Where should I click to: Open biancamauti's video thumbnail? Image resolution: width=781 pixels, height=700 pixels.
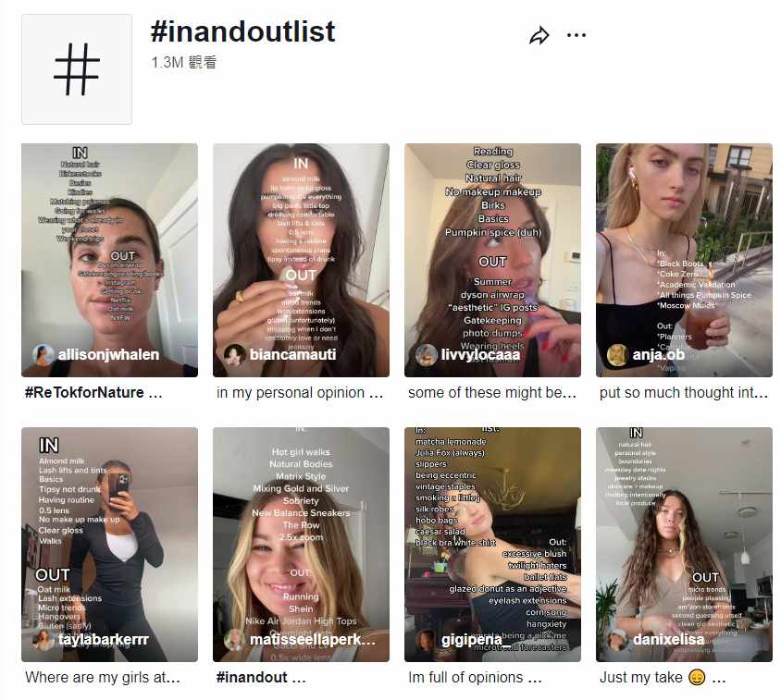(x=301, y=260)
